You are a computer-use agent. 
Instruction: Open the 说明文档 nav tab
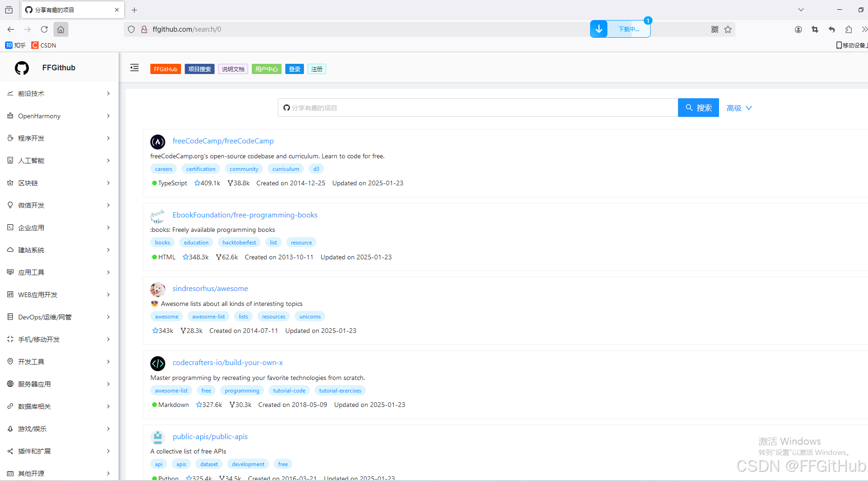[x=233, y=69]
